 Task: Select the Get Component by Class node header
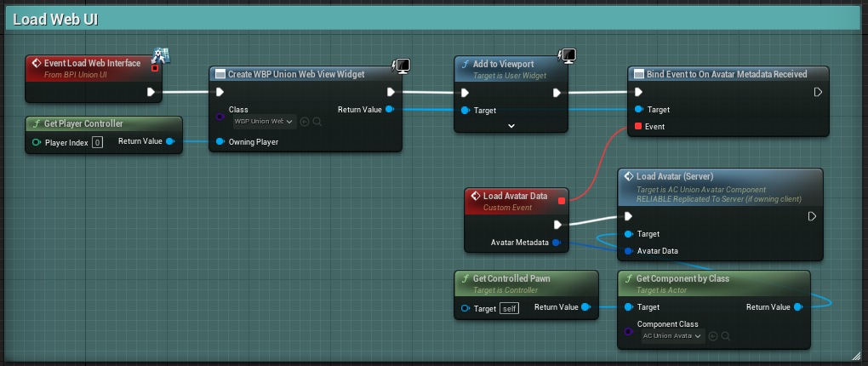click(x=714, y=283)
